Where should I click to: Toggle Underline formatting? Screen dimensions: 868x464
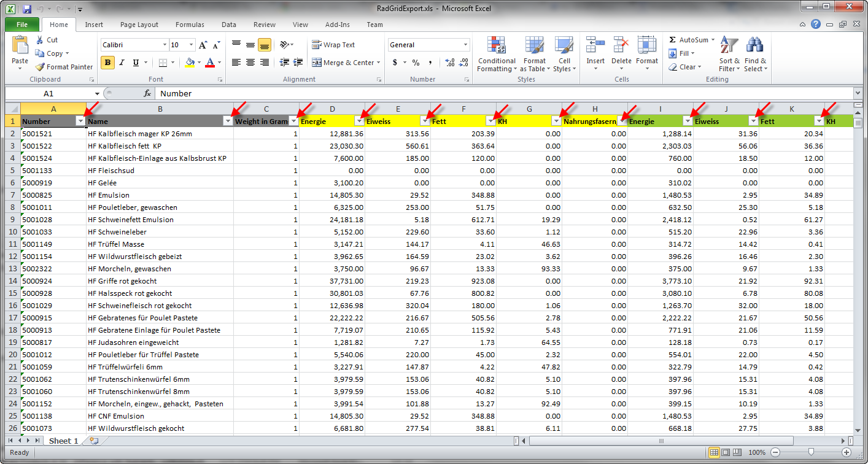136,63
